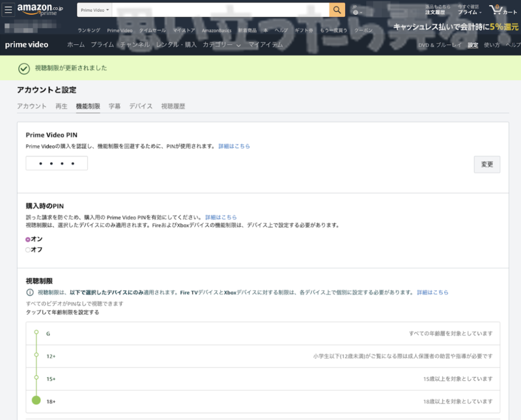521x420 pixels.
Task: Click the main search text box
Action: click(x=221, y=10)
